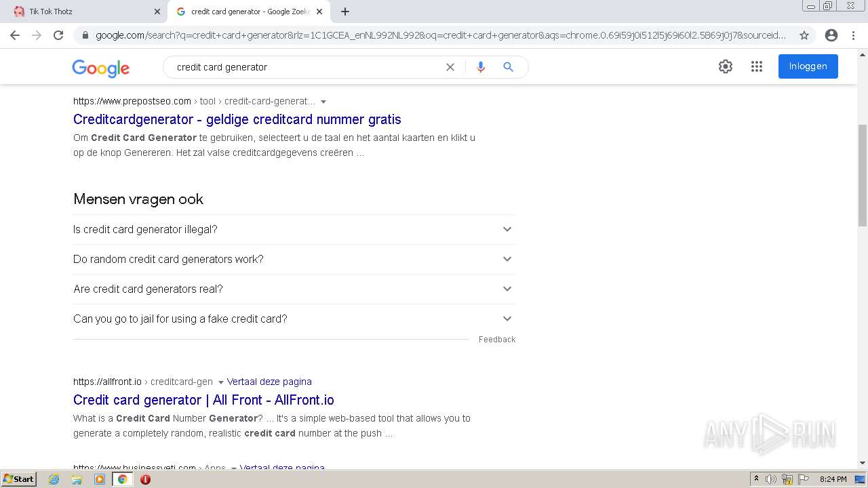
Task: Submit search with magnifier icon
Action: click(x=508, y=67)
